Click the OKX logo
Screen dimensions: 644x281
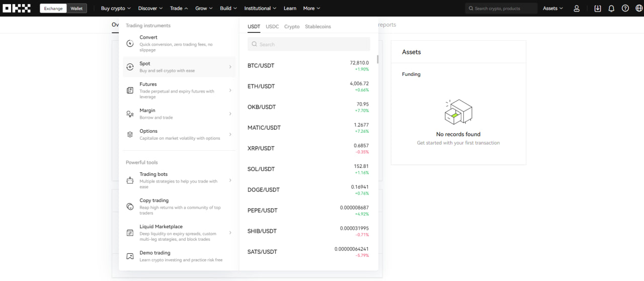click(17, 8)
